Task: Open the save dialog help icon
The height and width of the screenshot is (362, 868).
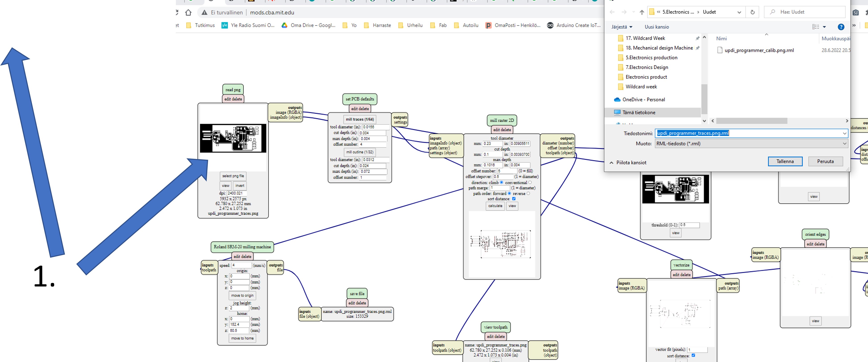Action: tap(841, 27)
